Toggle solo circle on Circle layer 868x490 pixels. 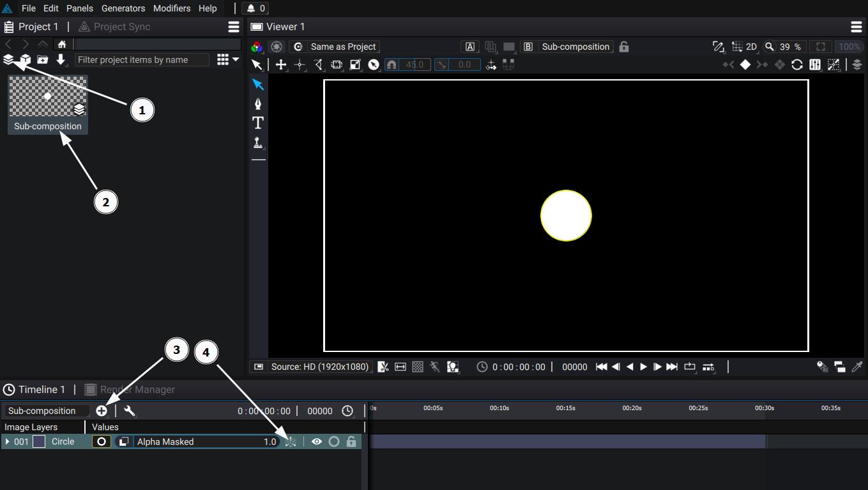(x=333, y=441)
